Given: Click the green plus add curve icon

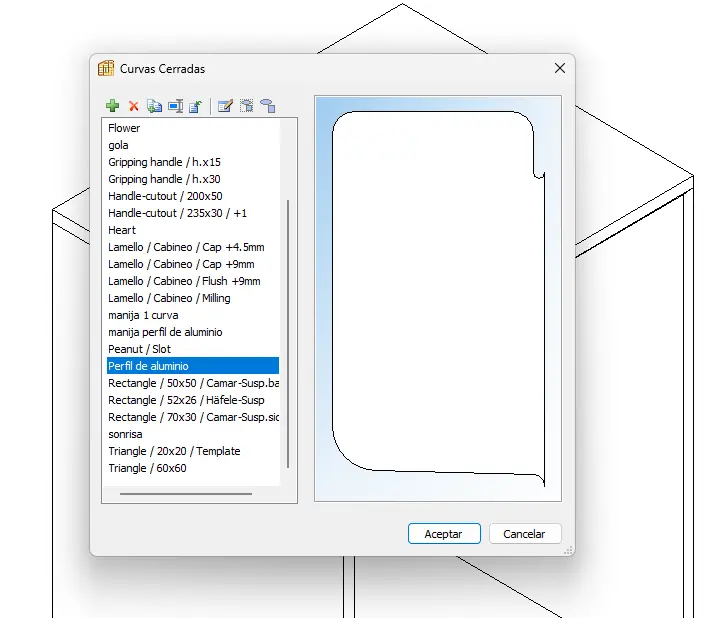Looking at the screenshot, I should (x=113, y=105).
